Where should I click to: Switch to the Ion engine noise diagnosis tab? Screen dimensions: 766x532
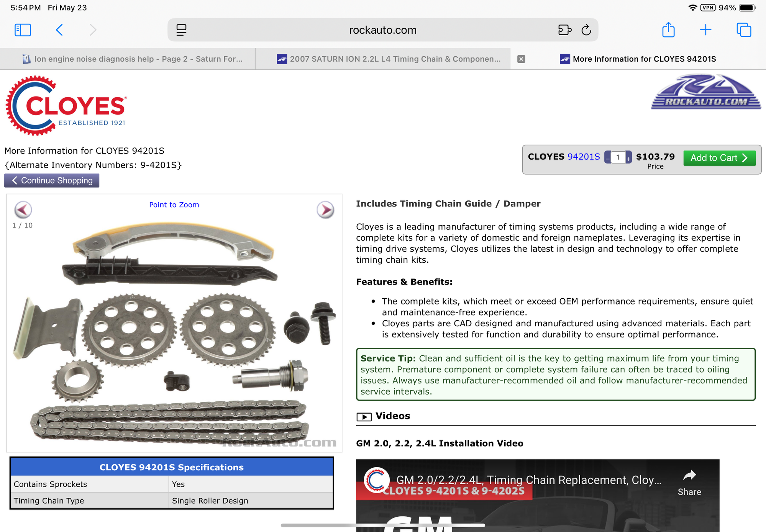click(x=132, y=59)
